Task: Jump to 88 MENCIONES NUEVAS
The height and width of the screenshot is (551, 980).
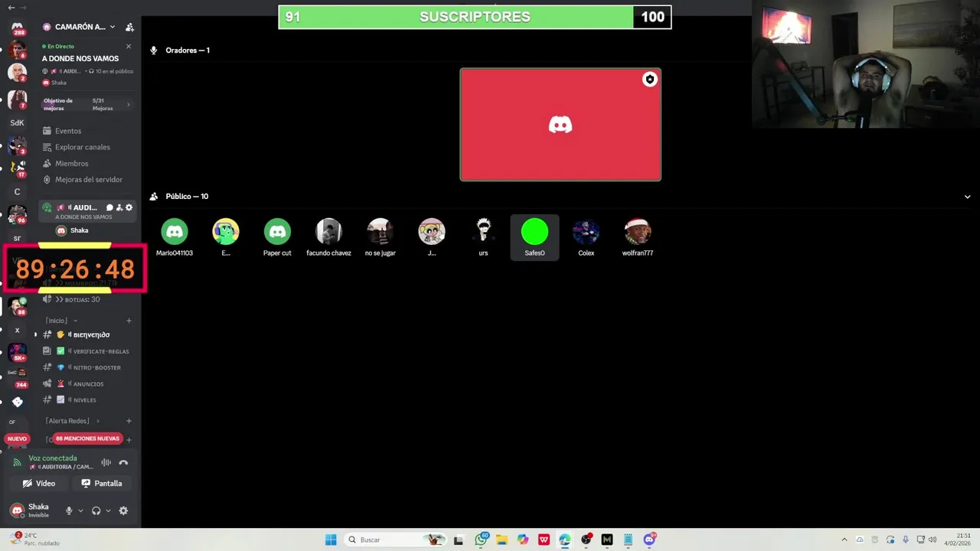Action: pos(87,439)
